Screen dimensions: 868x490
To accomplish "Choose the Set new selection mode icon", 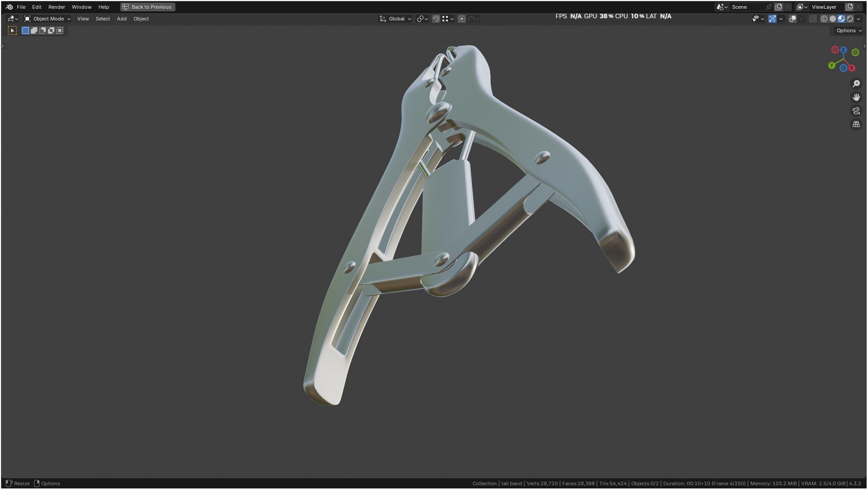I will point(25,30).
